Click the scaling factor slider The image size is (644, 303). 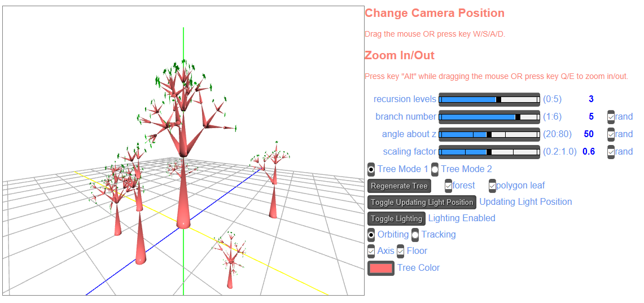pyautogui.click(x=489, y=152)
